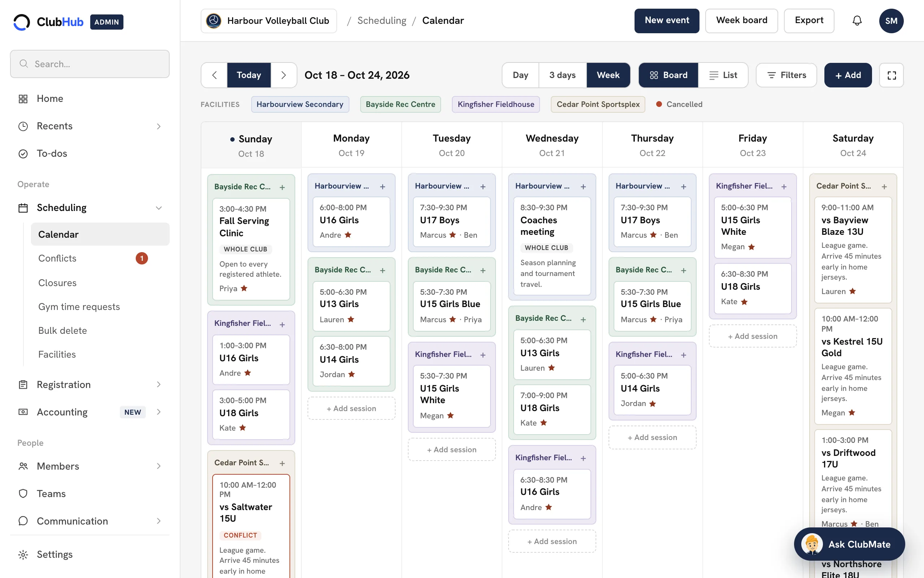The height and width of the screenshot is (578, 924).
Task: Toggle the Cancelled events filter
Action: click(679, 104)
